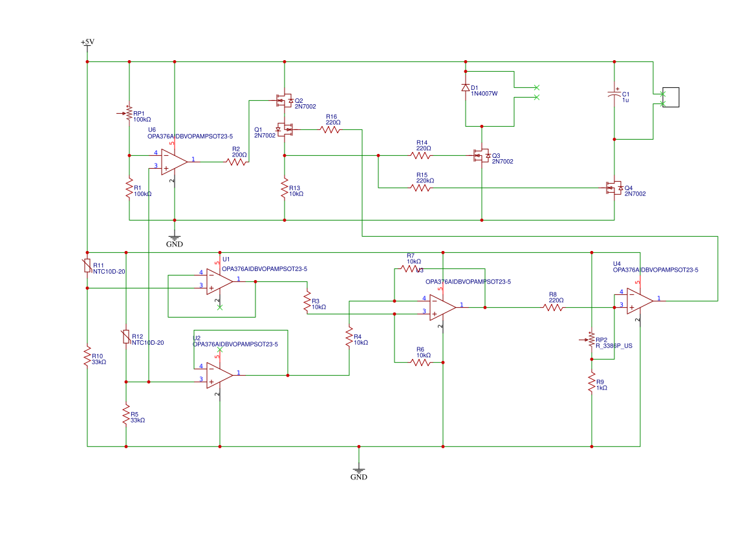Select the C1 1u capacitor symbol

614,94
